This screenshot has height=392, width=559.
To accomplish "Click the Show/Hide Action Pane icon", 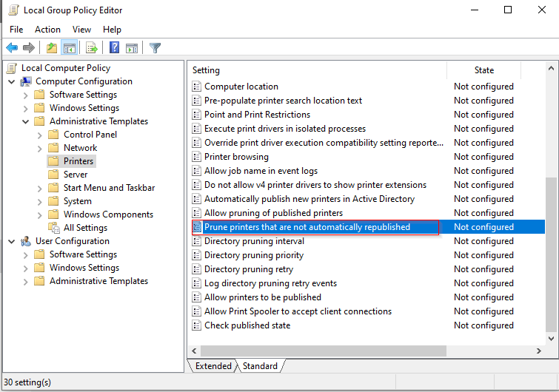I will click(132, 48).
